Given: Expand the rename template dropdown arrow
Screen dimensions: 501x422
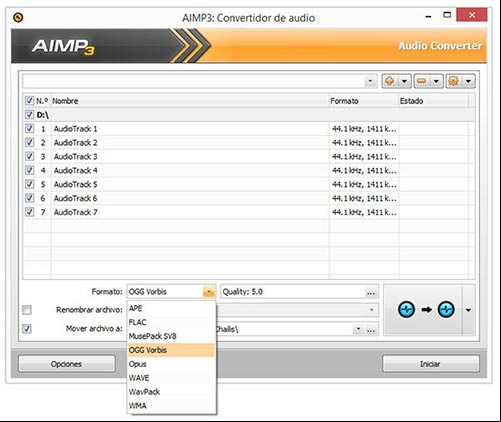Looking at the screenshot, I should pos(371,310).
